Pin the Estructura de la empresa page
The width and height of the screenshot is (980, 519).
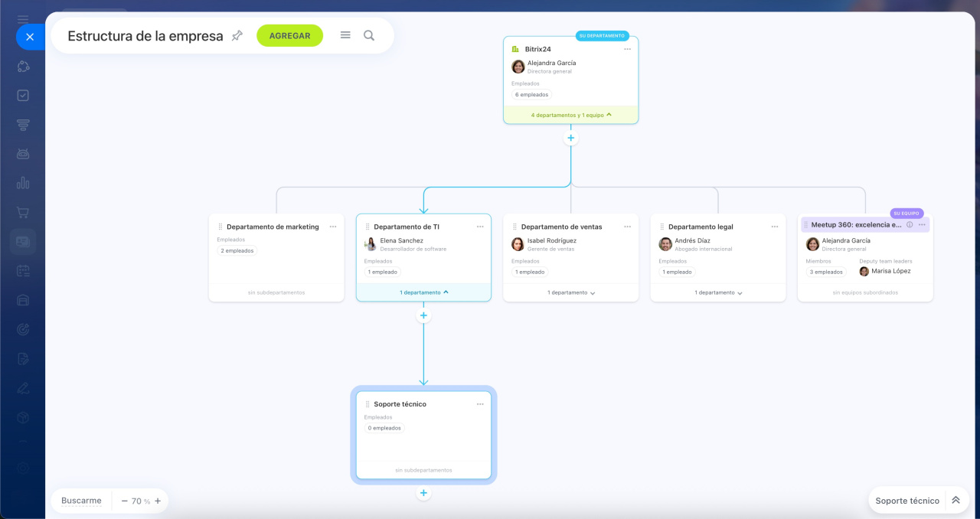click(237, 35)
